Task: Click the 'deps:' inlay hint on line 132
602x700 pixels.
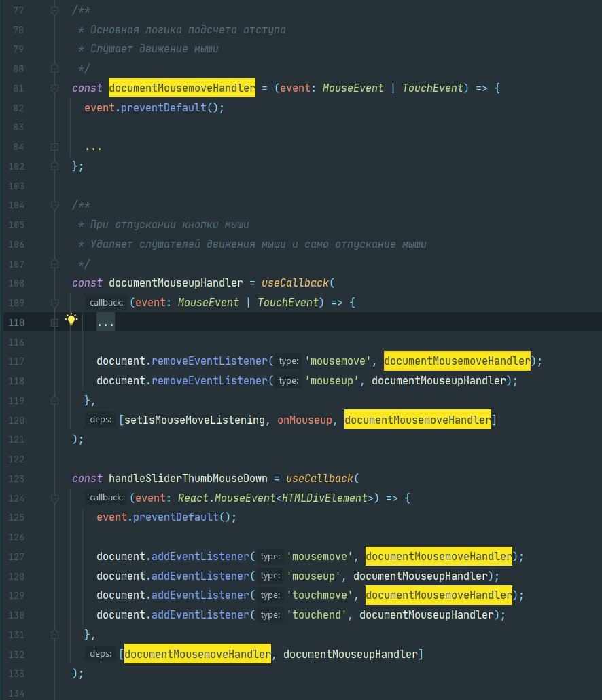Action: 101,654
